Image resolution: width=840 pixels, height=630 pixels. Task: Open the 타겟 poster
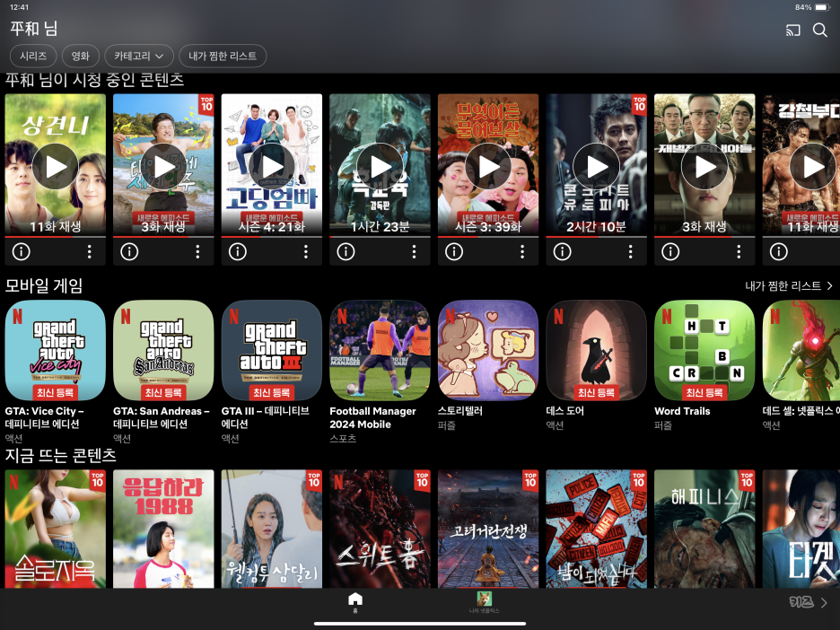[801, 529]
